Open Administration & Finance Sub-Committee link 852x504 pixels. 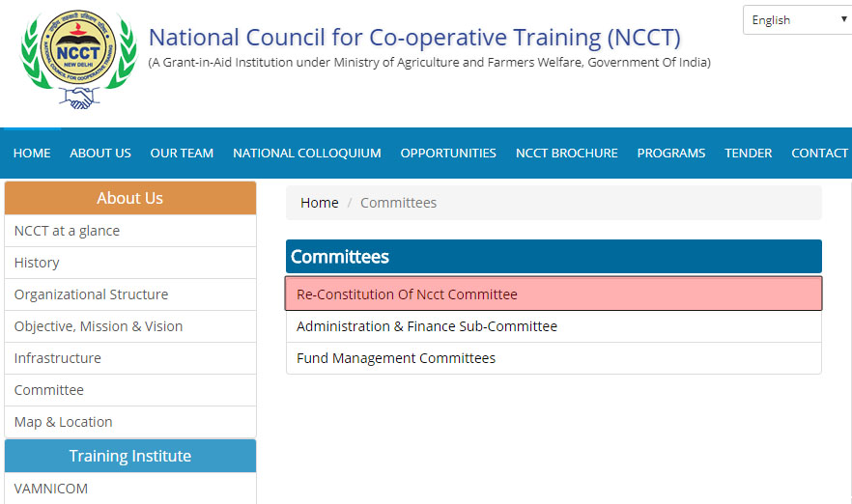[x=427, y=326]
